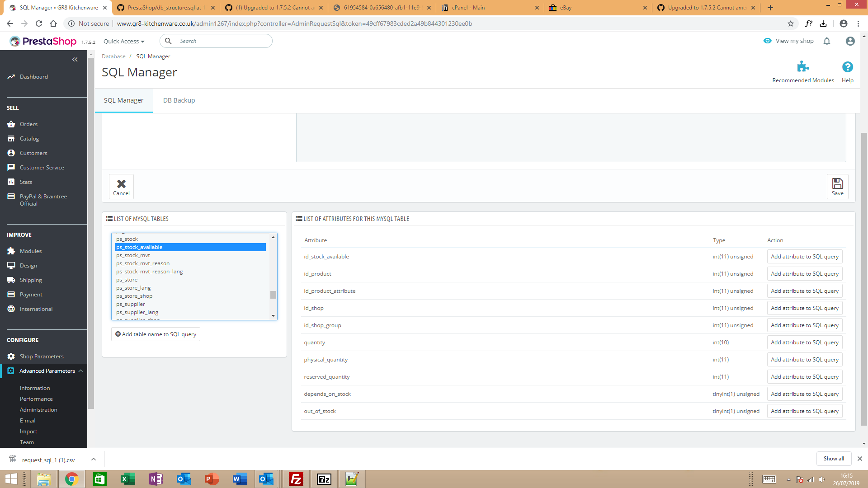Switch to the DB Backup tab
Viewport: 868px width, 488px height.
pyautogui.click(x=179, y=100)
